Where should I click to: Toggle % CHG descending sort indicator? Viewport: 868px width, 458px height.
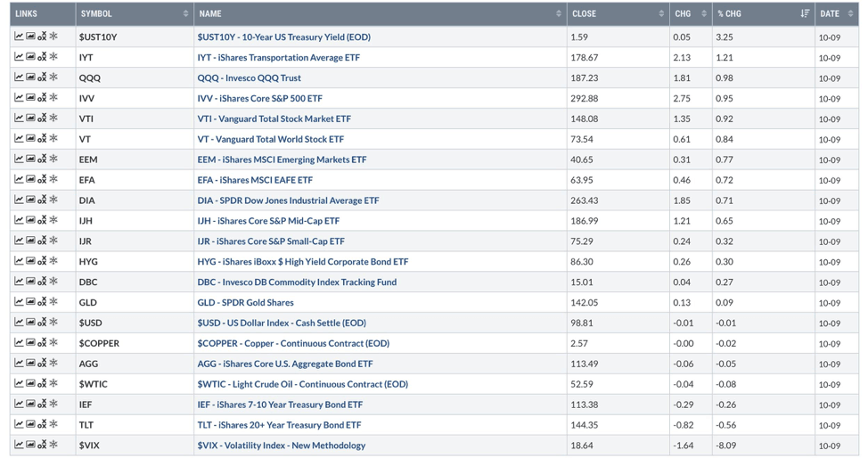point(805,13)
